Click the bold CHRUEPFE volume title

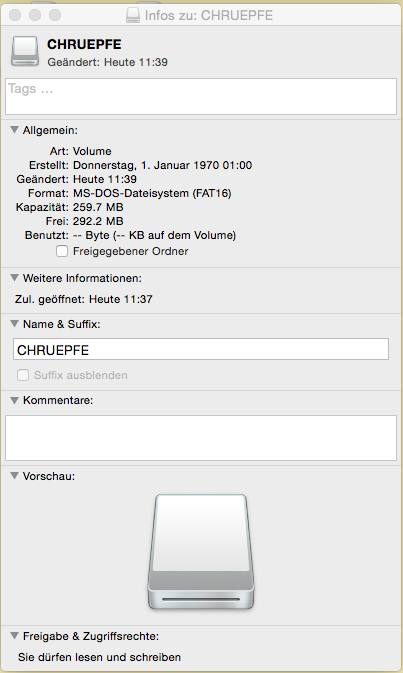(x=84, y=44)
